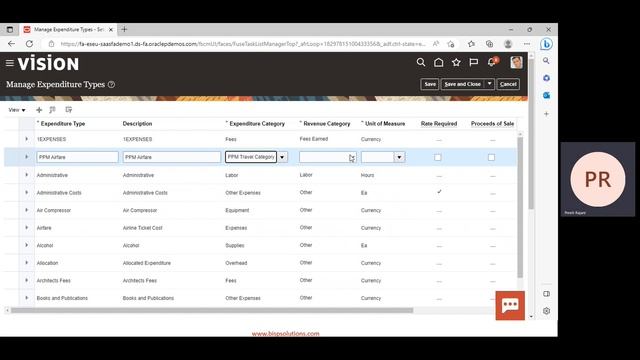Click the Freeze column toolbar icon
Image resolution: width=640 pixels, height=360 pixels.
click(x=52, y=110)
